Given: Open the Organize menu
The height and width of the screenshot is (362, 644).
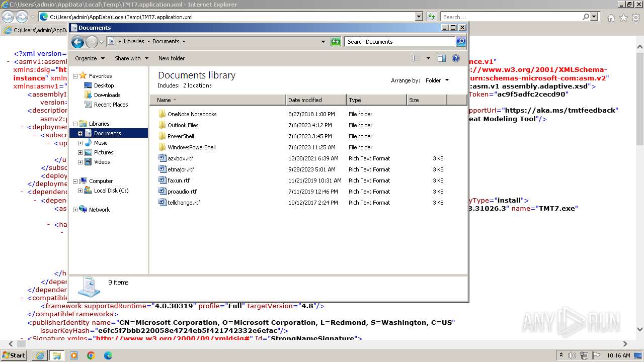Looking at the screenshot, I should (90, 58).
